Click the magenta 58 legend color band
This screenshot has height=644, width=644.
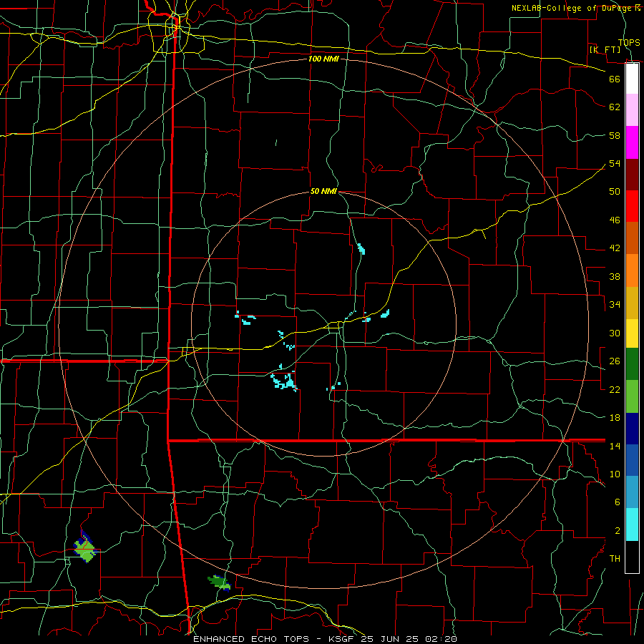pyautogui.click(x=632, y=142)
